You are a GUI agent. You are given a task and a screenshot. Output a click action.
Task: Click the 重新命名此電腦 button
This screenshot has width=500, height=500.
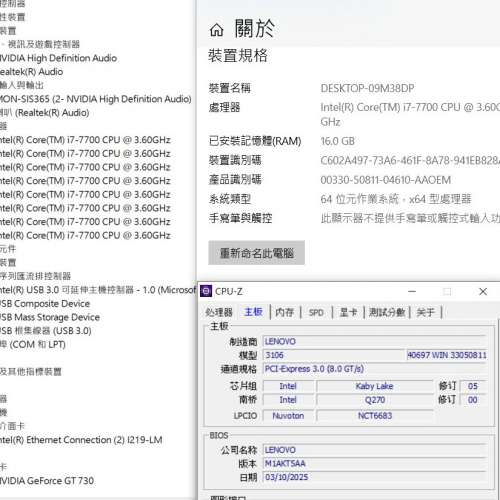[x=256, y=253]
